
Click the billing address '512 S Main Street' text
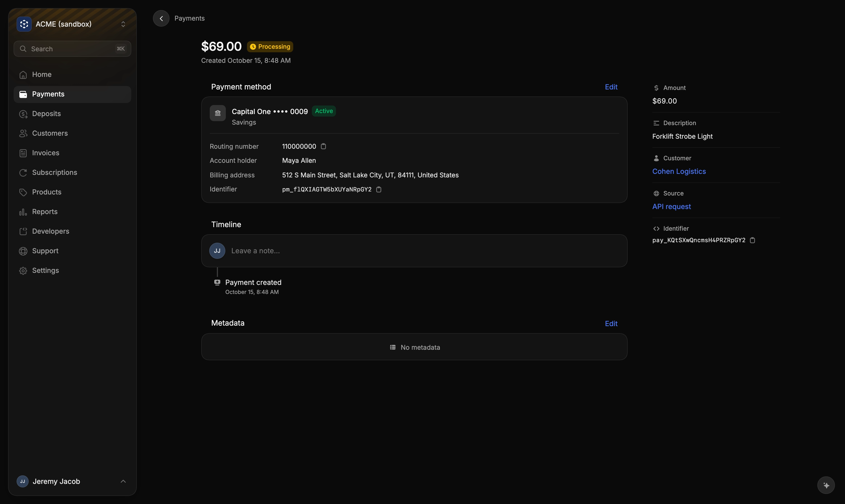tap(370, 175)
